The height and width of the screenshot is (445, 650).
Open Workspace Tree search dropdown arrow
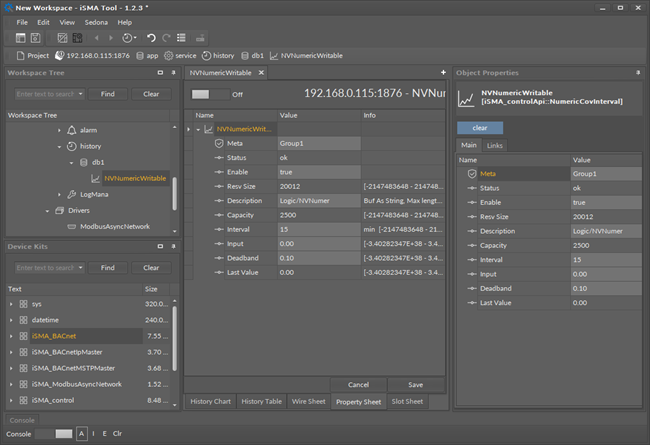[80, 94]
